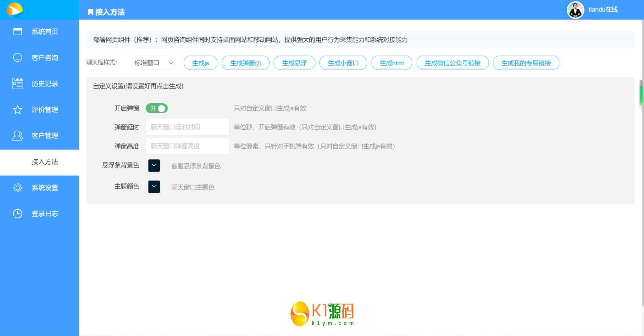The height and width of the screenshot is (336, 644).
Task: Click the tiandu profile avatar
Action: point(575,10)
